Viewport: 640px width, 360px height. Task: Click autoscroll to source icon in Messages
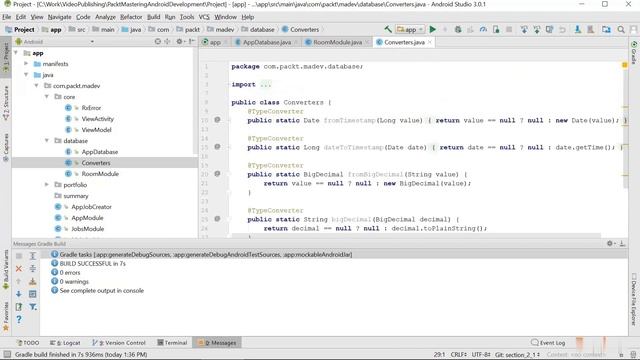pyautogui.click(x=33, y=294)
